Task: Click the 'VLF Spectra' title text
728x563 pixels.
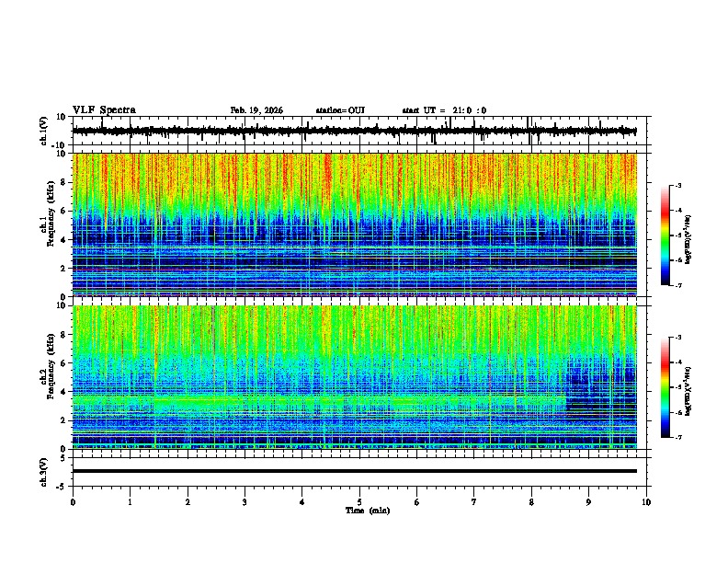Action: coord(104,110)
